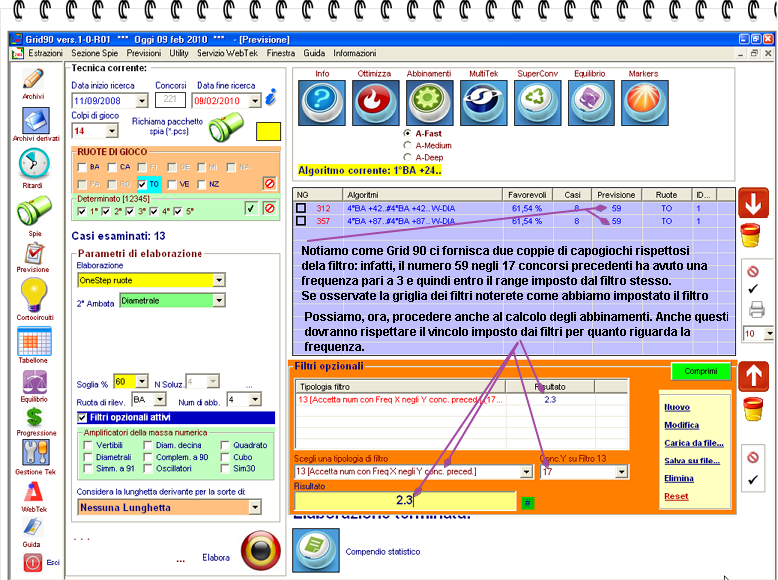Open the Previsioni menu
The height and width of the screenshot is (580, 778).
[x=144, y=53]
